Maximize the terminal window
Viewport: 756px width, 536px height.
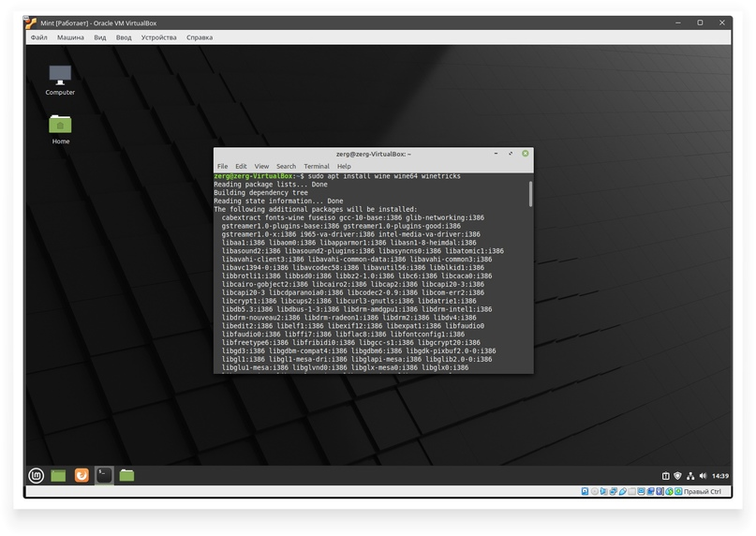(511, 154)
